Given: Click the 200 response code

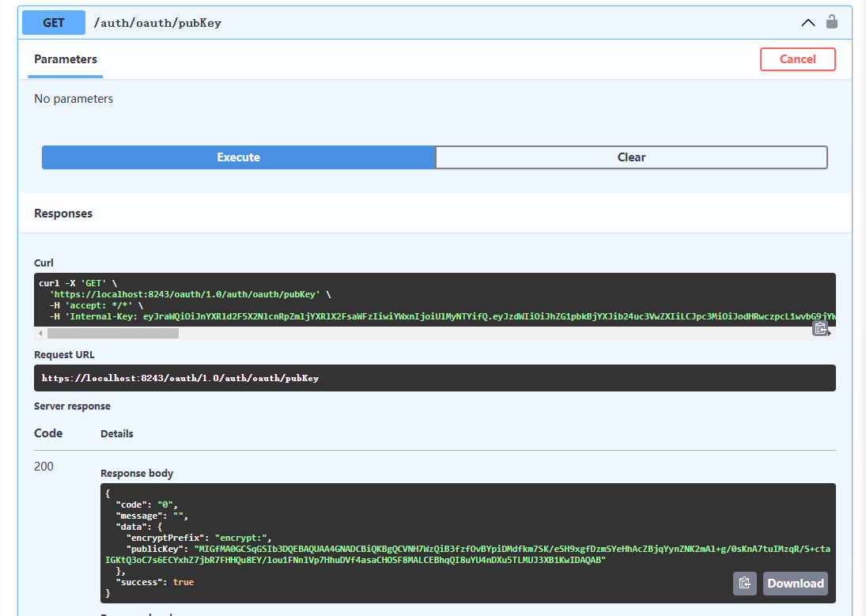Looking at the screenshot, I should tap(43, 467).
